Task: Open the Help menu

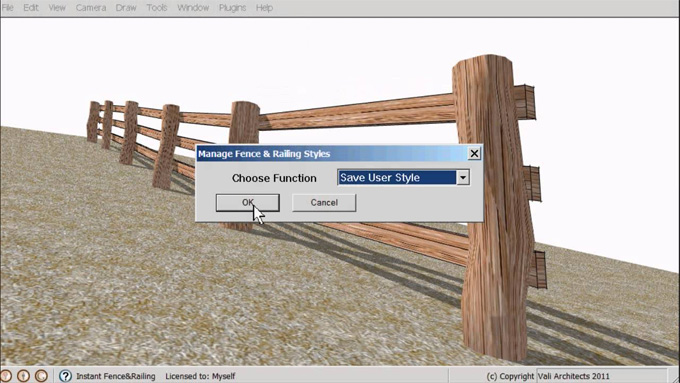Action: tap(264, 8)
